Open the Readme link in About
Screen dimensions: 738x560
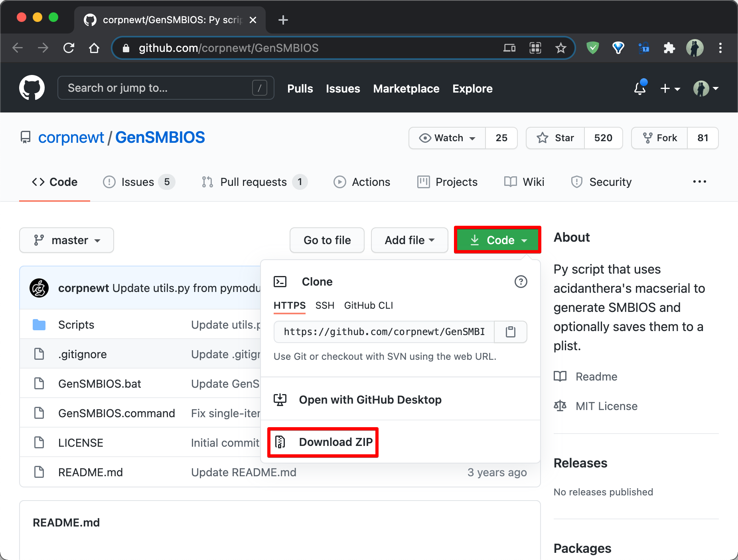[596, 377]
